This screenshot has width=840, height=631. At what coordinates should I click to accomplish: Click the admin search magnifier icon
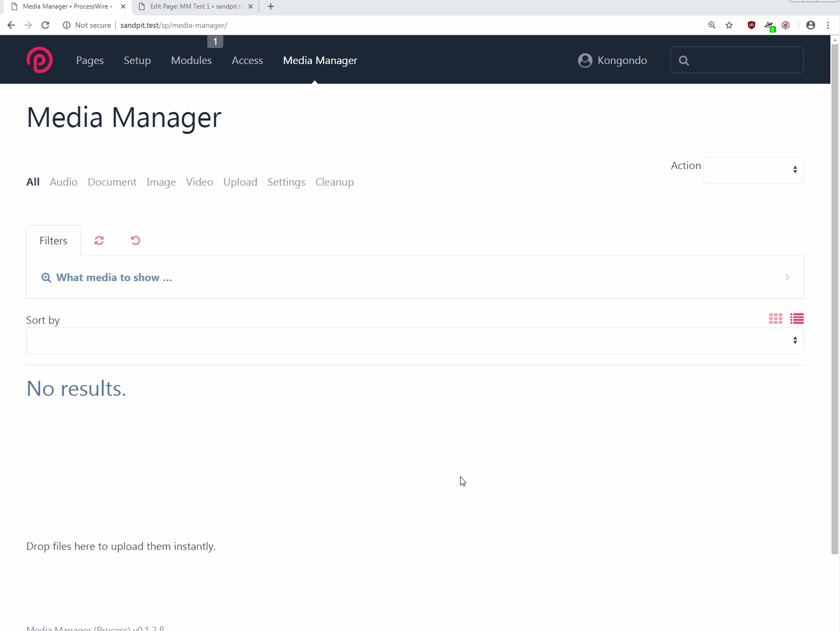684,60
